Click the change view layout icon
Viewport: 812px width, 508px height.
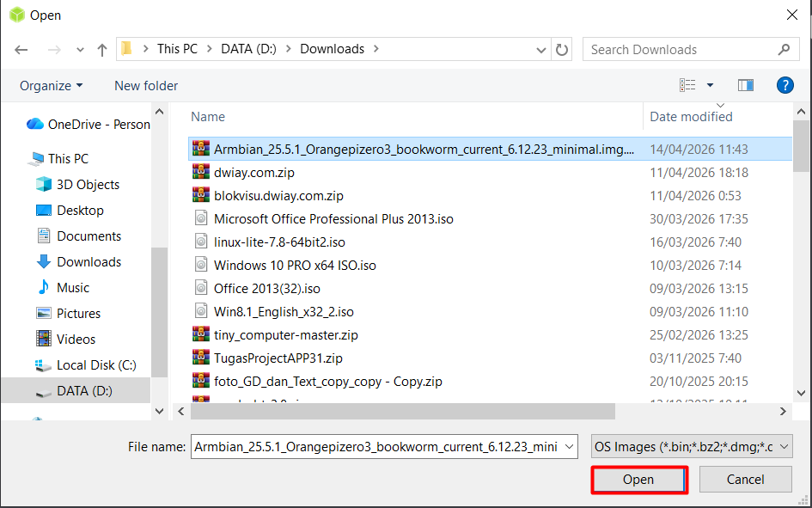(x=687, y=85)
